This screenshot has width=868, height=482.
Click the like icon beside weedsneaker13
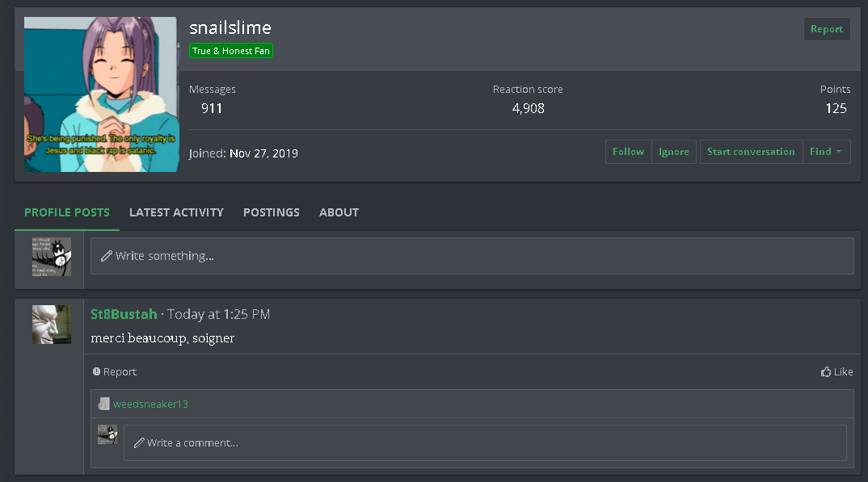click(103, 404)
